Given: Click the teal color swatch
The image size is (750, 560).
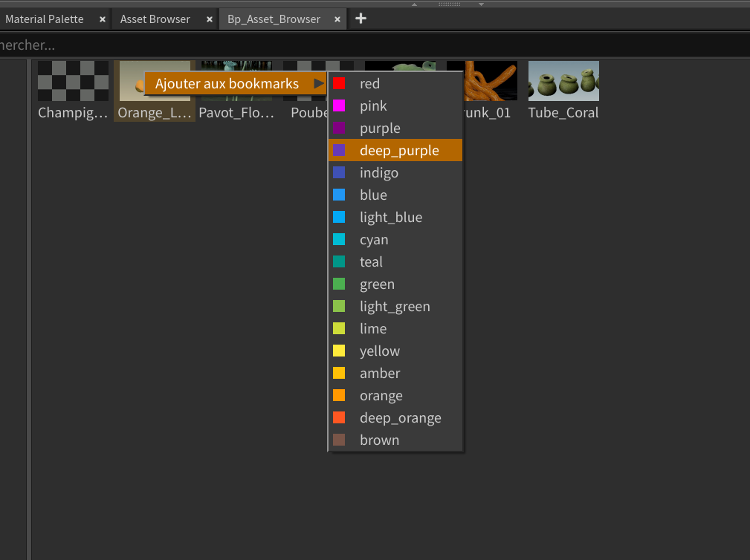Looking at the screenshot, I should 339,262.
